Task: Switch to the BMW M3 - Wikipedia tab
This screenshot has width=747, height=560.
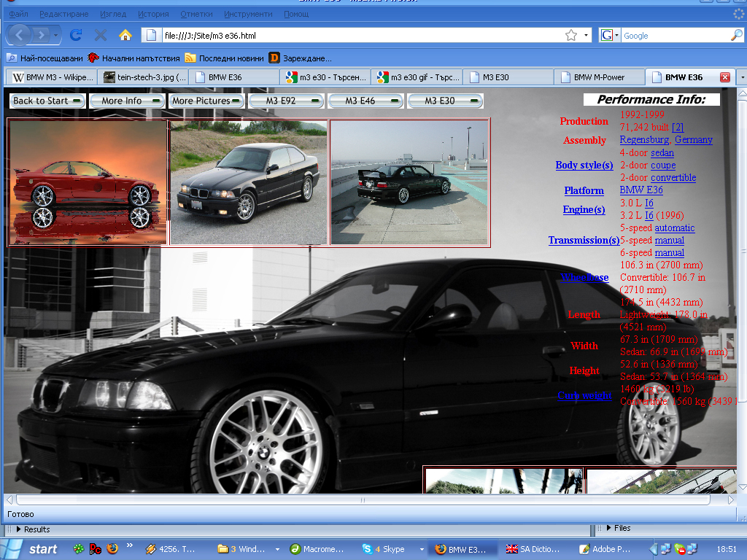Action: (53, 77)
